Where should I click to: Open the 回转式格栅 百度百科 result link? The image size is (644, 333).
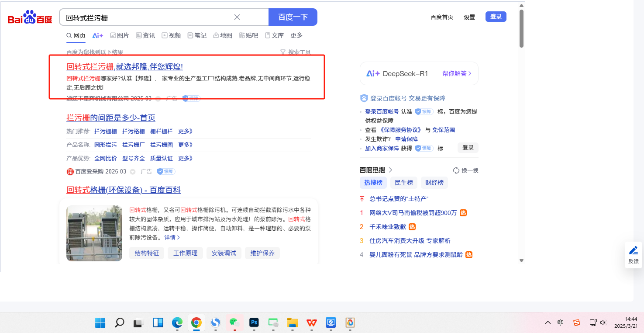click(124, 190)
